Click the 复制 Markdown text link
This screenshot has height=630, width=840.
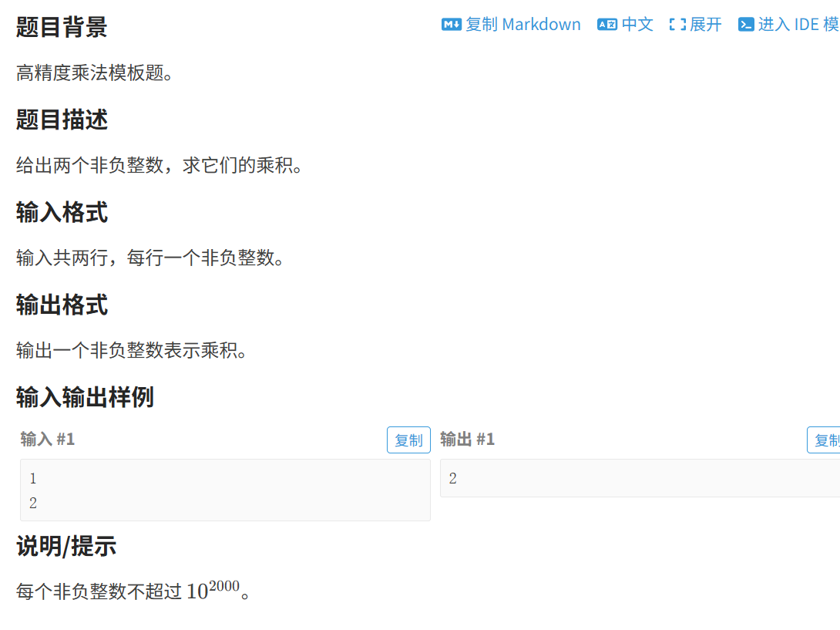pyautogui.click(x=522, y=25)
